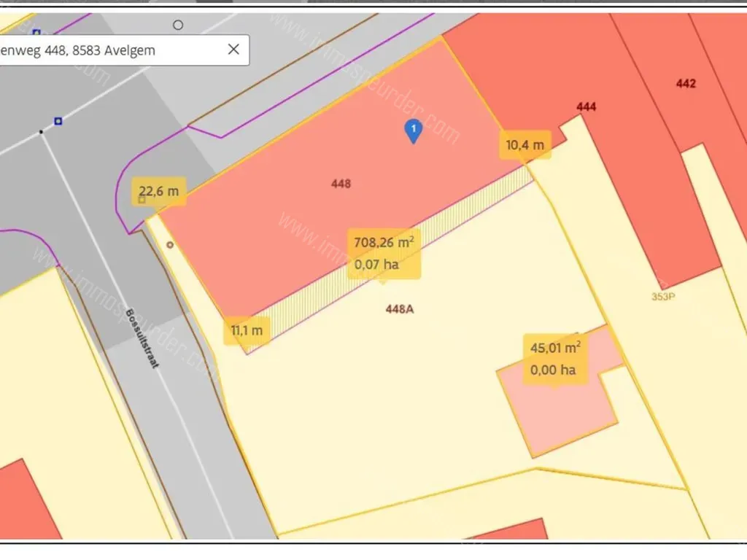Click the Bossuitstraat street label

tap(141, 337)
